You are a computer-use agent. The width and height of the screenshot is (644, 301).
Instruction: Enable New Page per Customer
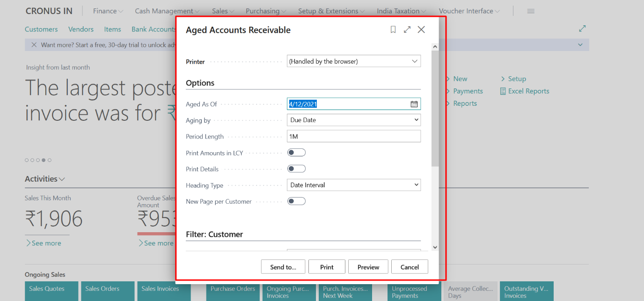coord(296,201)
